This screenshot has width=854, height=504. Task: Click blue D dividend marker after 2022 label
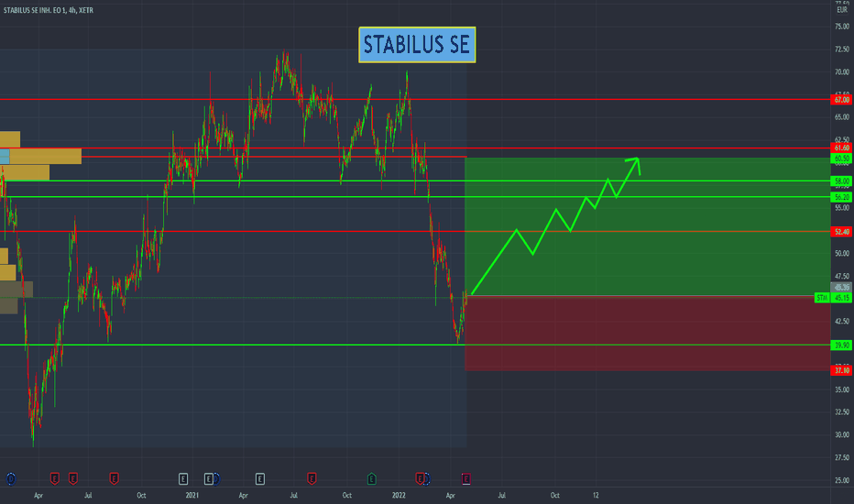tap(427, 479)
